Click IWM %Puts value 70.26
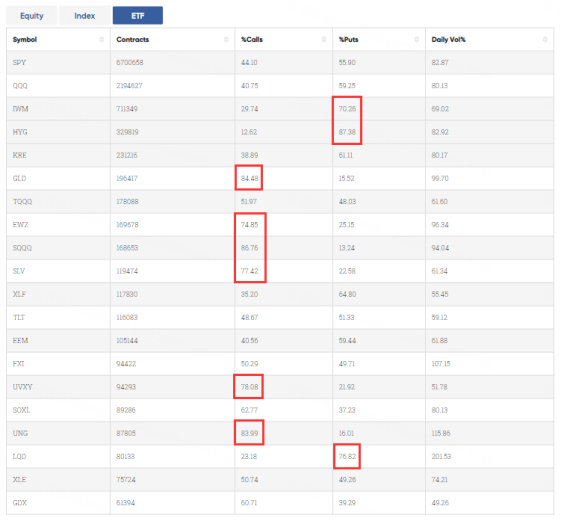Screen dimensions: 562x521 347,109
